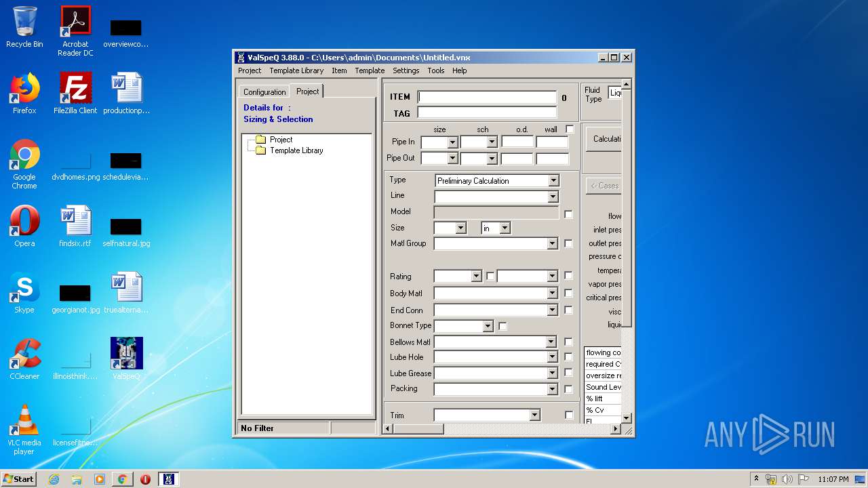The width and height of the screenshot is (868, 488).
Task: Toggle the Body Matl checkbox
Action: (x=568, y=293)
